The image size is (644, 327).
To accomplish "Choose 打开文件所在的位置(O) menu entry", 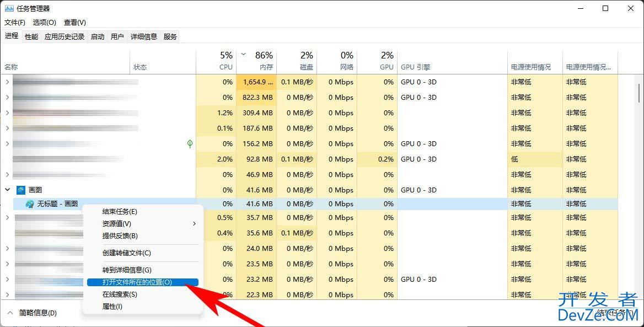I will click(142, 282).
